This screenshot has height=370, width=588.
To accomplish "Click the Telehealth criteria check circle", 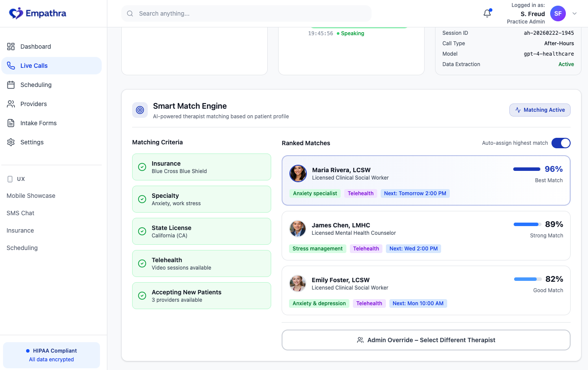I will pos(142,263).
